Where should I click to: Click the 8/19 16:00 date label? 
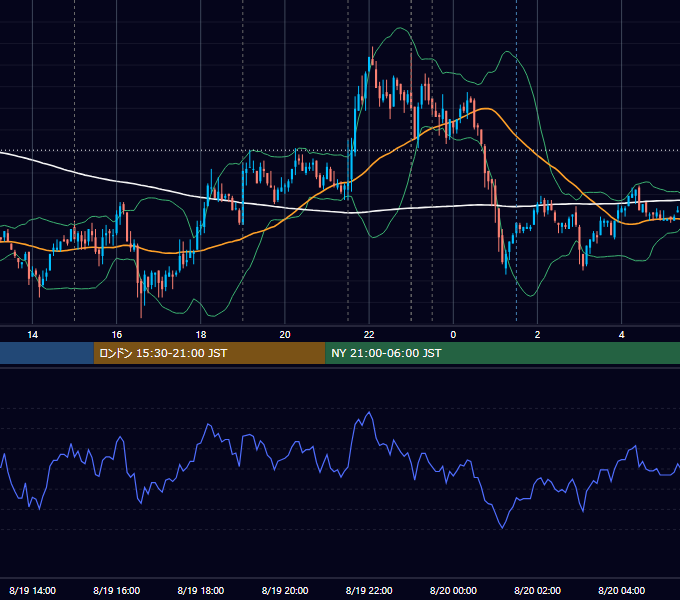[117, 590]
